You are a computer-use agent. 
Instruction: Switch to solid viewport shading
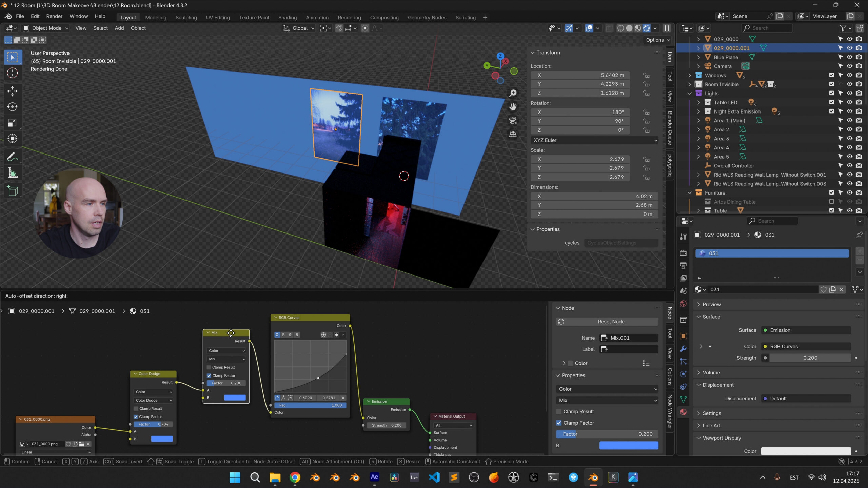pos(629,28)
